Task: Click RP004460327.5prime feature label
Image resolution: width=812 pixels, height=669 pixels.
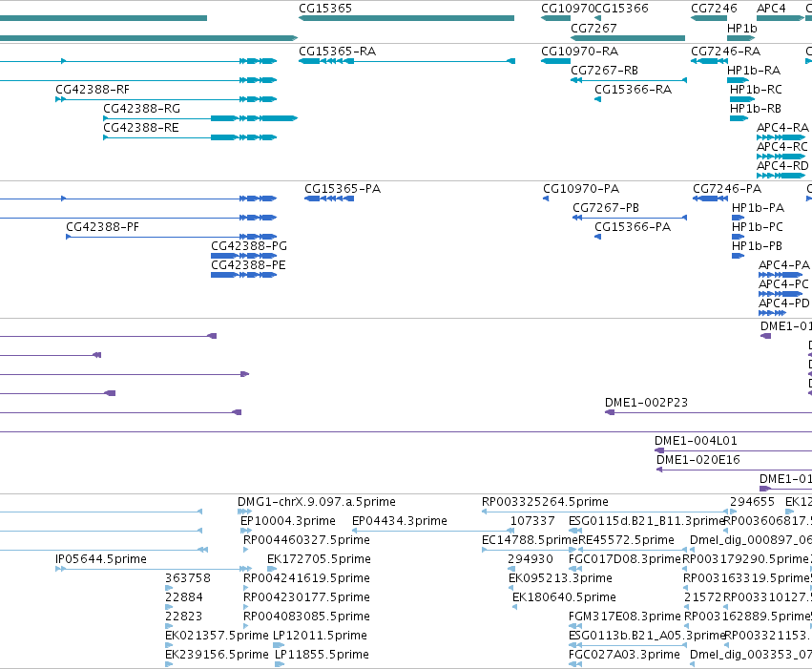Action: (306, 540)
